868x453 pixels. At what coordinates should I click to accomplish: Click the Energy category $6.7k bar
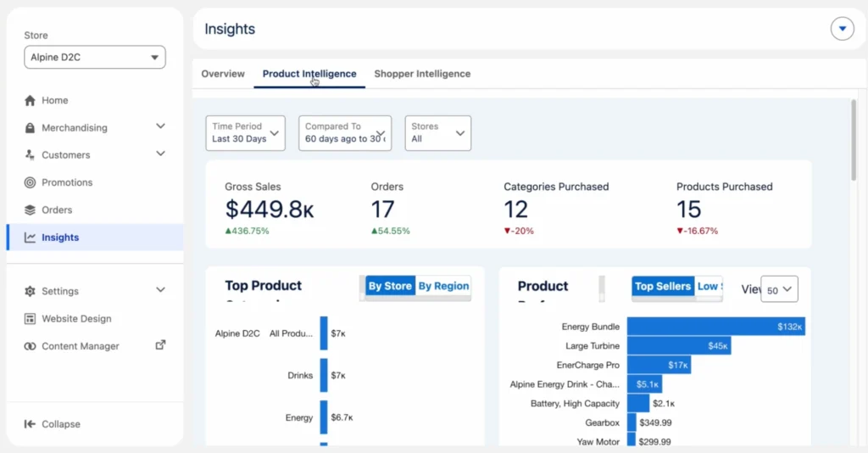[x=324, y=417]
